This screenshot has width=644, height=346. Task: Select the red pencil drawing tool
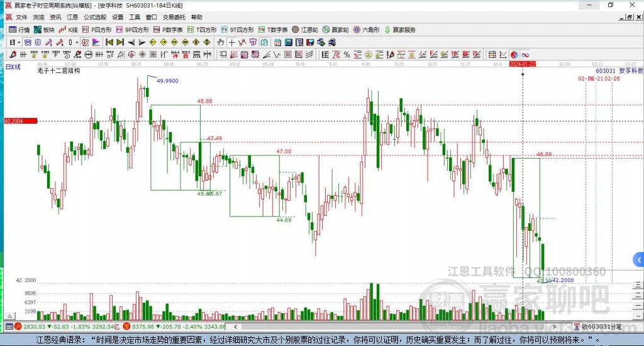click(13, 54)
